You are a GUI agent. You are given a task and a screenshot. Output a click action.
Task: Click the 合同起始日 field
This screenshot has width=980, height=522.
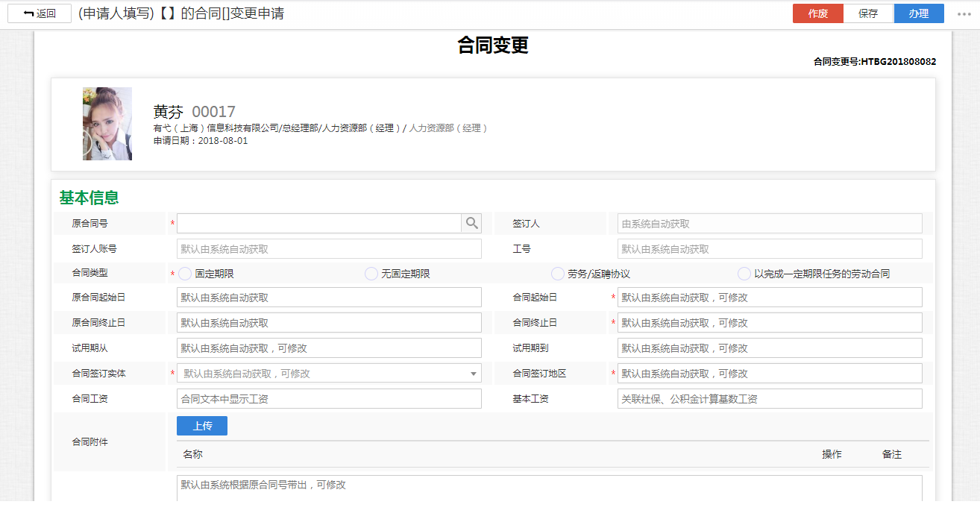click(770, 298)
